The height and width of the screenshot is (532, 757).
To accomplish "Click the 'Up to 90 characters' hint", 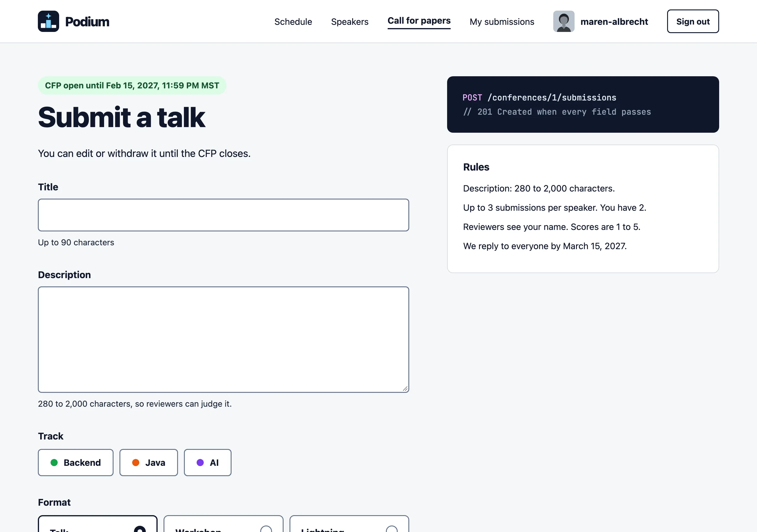I will pos(76,243).
